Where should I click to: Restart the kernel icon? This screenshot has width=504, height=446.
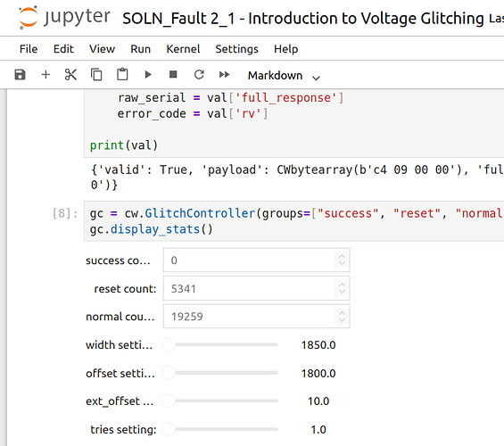199,75
